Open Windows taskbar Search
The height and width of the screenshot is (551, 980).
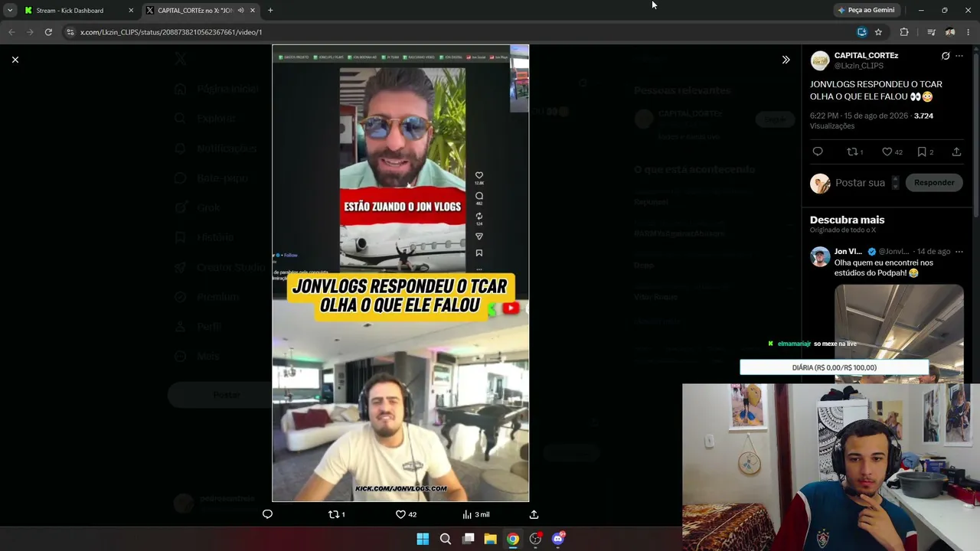pos(445,539)
